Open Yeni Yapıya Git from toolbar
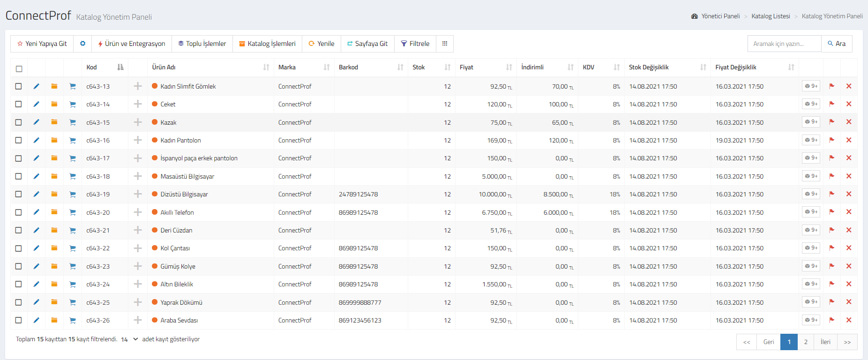The image size is (868, 360). tap(42, 44)
